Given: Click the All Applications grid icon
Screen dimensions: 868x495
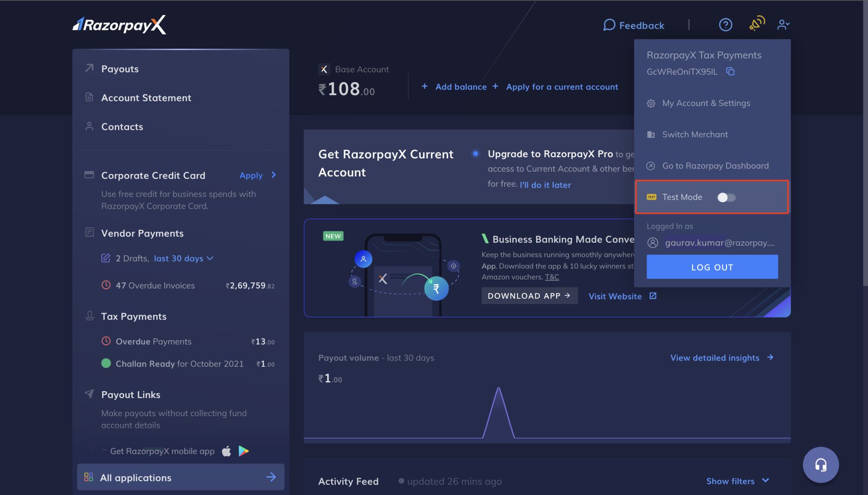Looking at the screenshot, I should pos(88,476).
